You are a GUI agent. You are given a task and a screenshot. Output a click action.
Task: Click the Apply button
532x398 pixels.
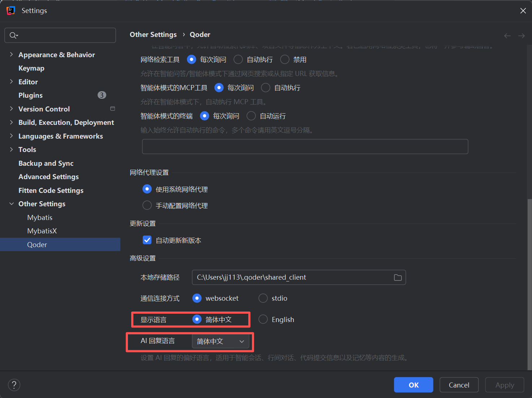pyautogui.click(x=505, y=385)
